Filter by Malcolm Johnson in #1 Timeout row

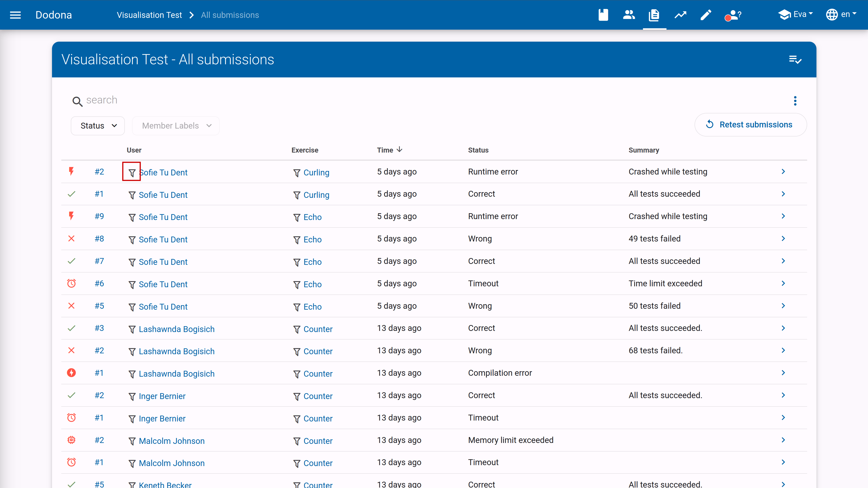(132, 463)
